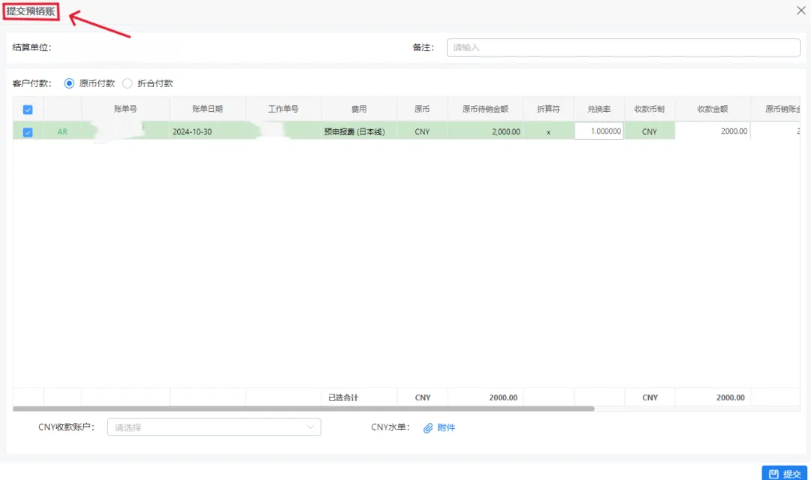Screen dimensions: 811x480
Task: Click the 提交预销账 dialog title
Action: pos(31,11)
